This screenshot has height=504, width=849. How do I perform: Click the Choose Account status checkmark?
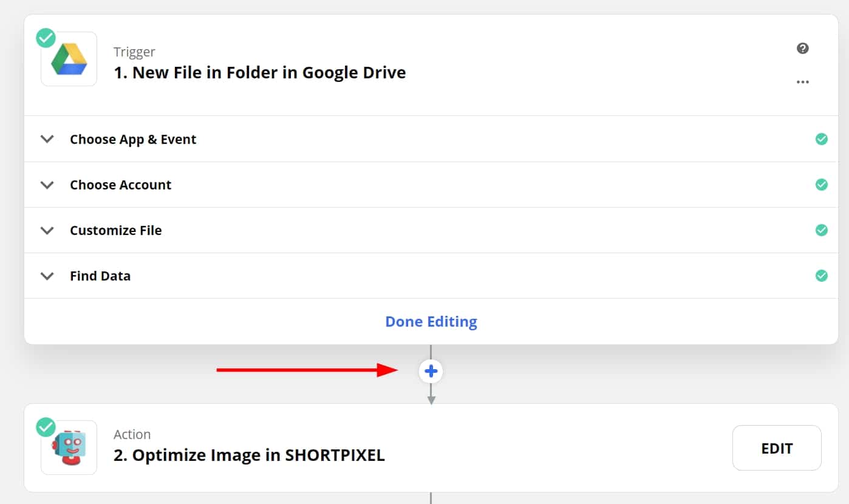821,185
